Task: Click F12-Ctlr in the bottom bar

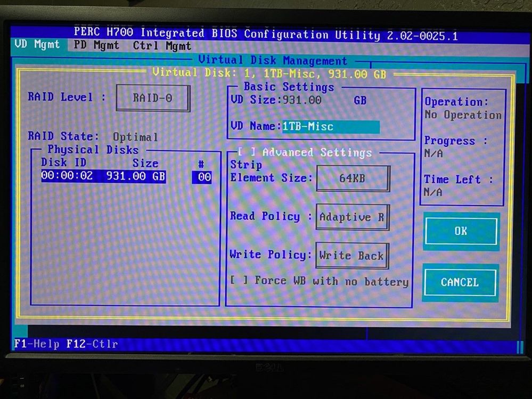Action: pos(92,344)
